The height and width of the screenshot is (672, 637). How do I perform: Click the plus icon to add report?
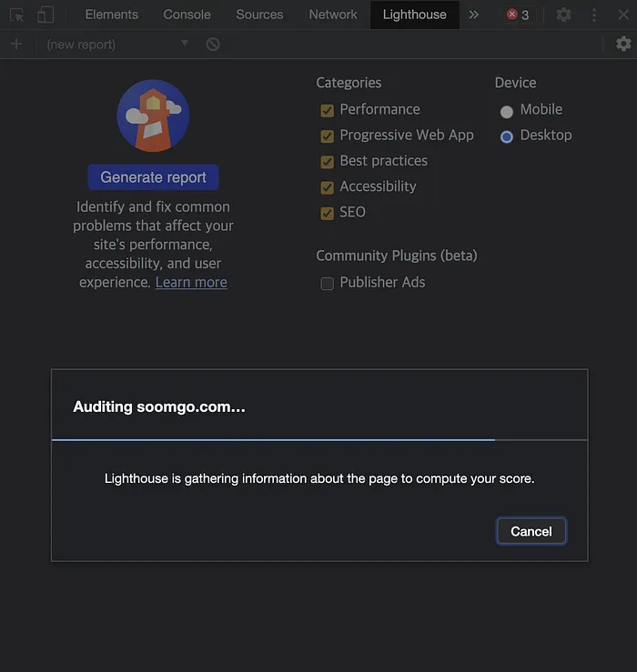coord(15,44)
